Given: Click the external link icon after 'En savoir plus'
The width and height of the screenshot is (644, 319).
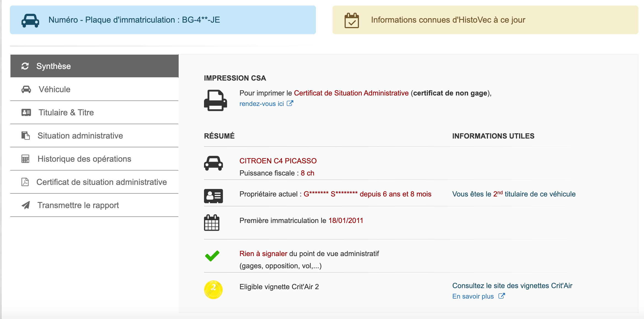Looking at the screenshot, I should pyautogui.click(x=502, y=296).
